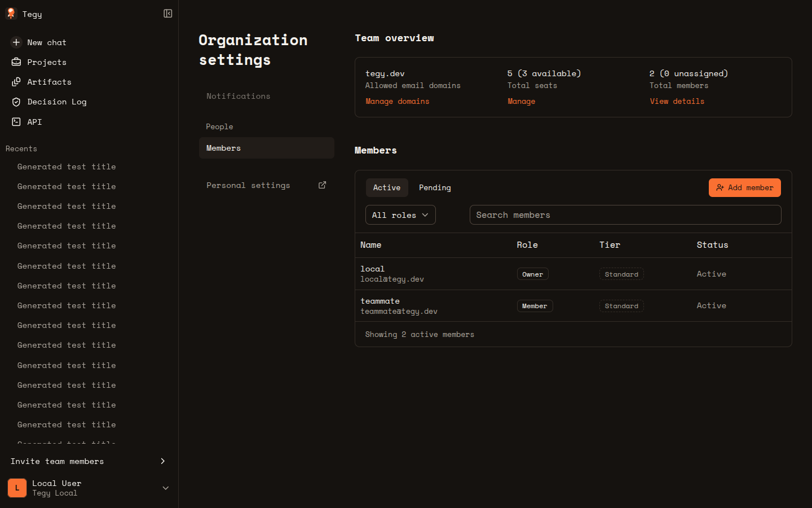Click the orange L user avatar
The width and height of the screenshot is (812, 508).
point(17,488)
